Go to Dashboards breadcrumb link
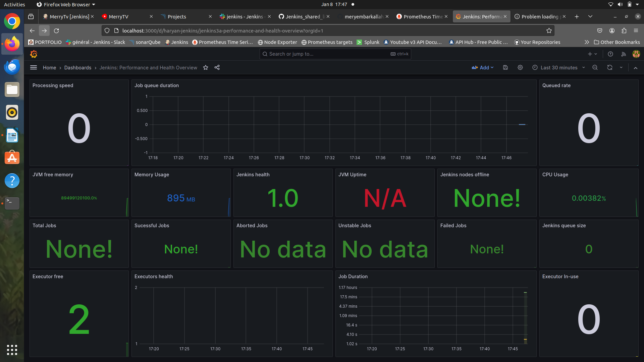This screenshot has width=644, height=362. click(x=77, y=68)
